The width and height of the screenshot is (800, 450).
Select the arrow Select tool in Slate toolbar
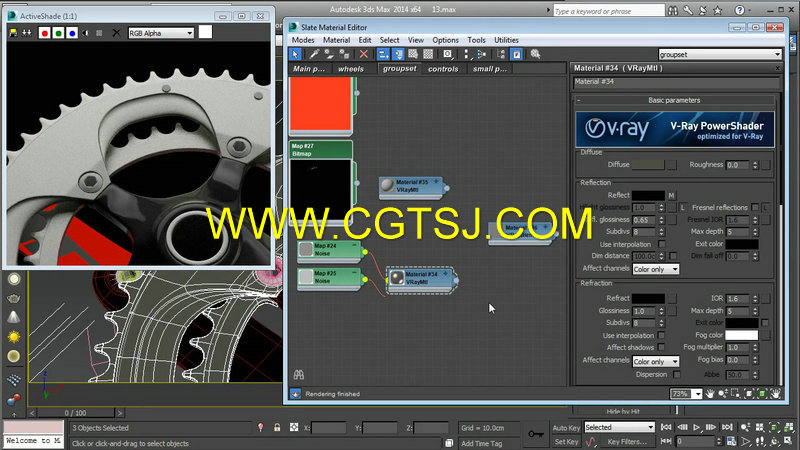(295, 54)
